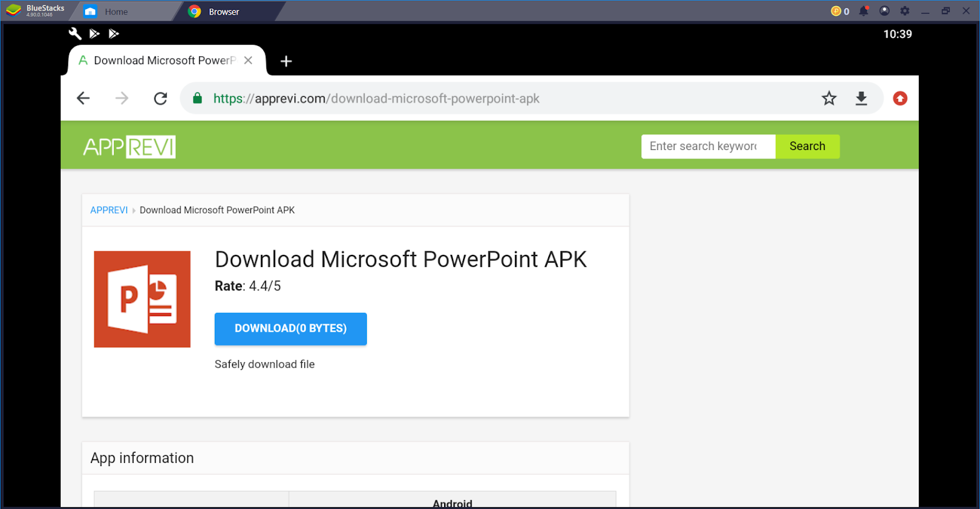Click the first Play Store icon in status bar
Screen dimensions: 980x509
94,34
